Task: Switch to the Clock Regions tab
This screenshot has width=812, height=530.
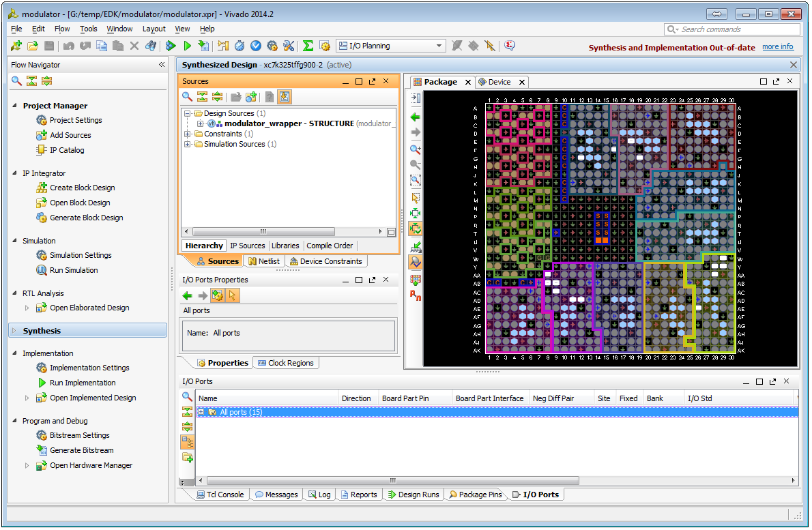Action: pos(286,364)
